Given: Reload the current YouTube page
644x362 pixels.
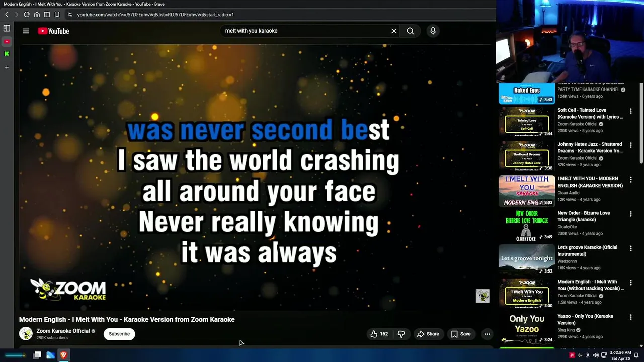Looking at the screenshot, I should click(26, 15).
